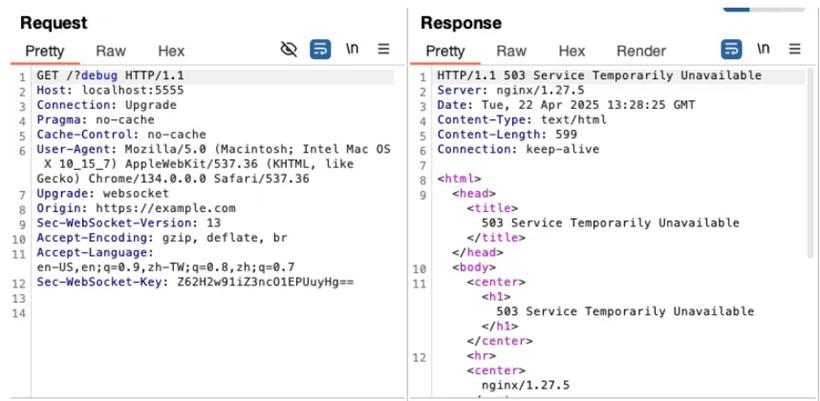Click the 'Sec-WebSocket-Version: 13' header
The image size is (820, 401).
click(129, 223)
